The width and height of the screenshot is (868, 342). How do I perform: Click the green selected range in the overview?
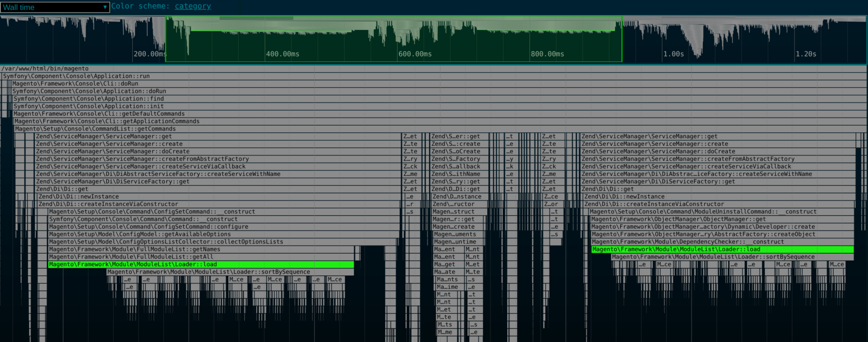394,39
